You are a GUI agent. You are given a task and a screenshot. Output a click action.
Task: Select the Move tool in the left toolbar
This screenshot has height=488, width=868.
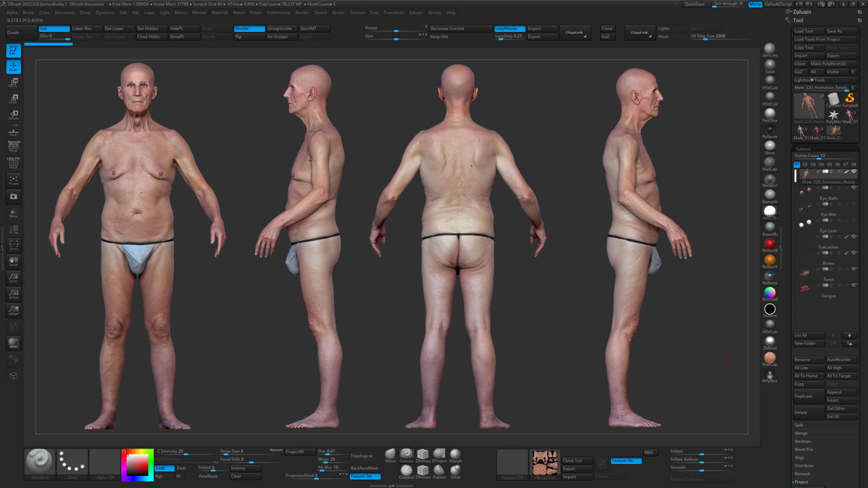click(13, 84)
